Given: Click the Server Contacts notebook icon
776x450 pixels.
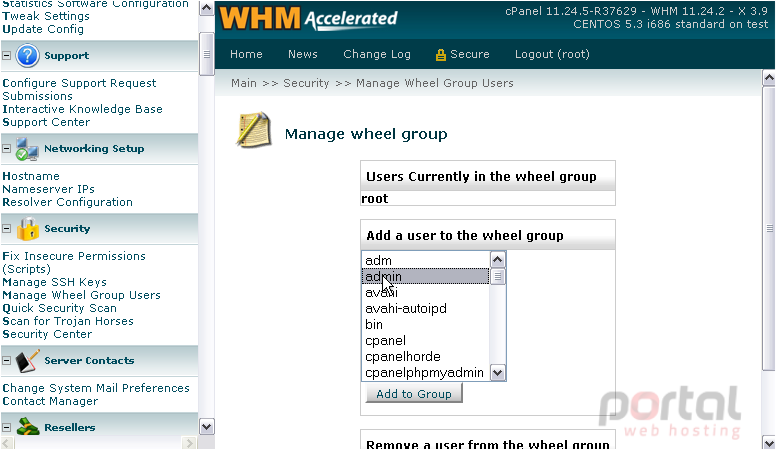Looking at the screenshot, I should (27, 360).
